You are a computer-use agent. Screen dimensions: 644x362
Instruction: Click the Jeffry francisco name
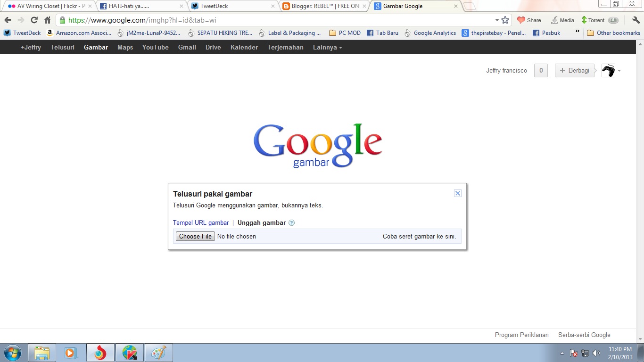point(507,71)
